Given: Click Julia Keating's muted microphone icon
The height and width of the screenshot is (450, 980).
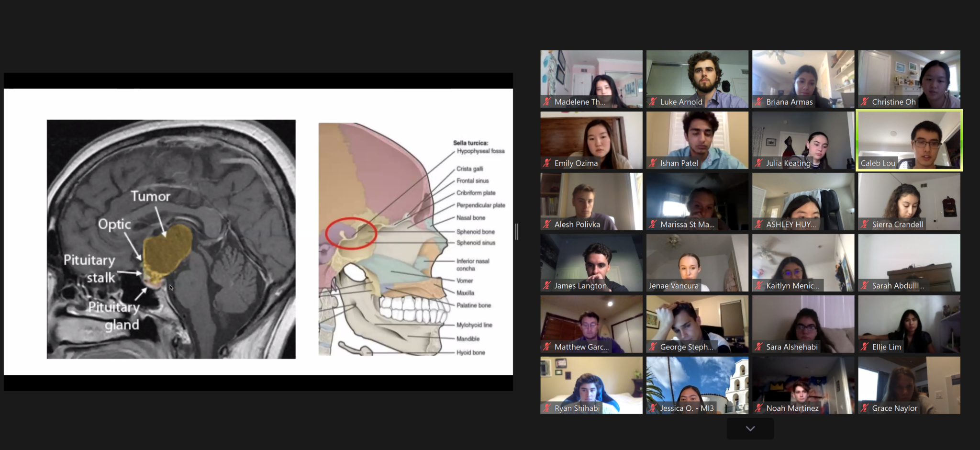Looking at the screenshot, I should (x=758, y=163).
